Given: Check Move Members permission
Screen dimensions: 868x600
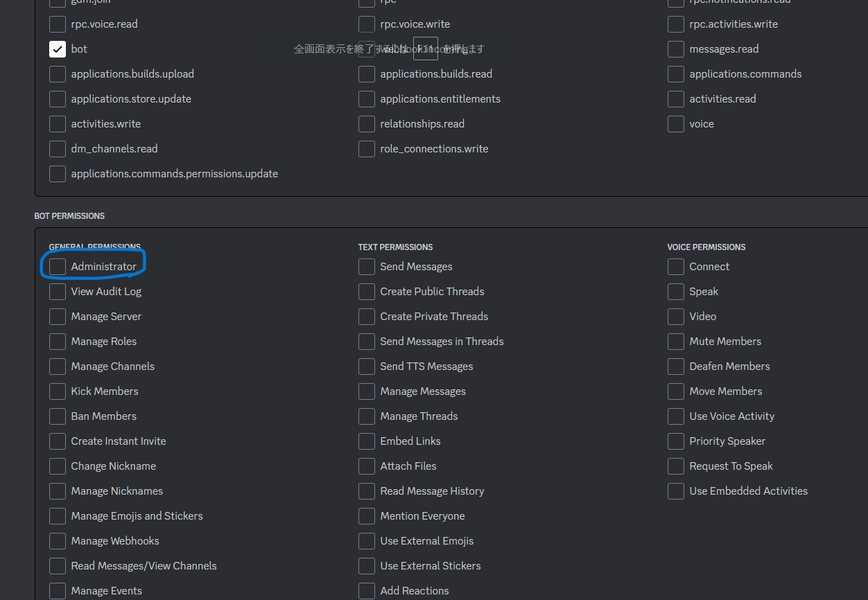Looking at the screenshot, I should tap(676, 391).
